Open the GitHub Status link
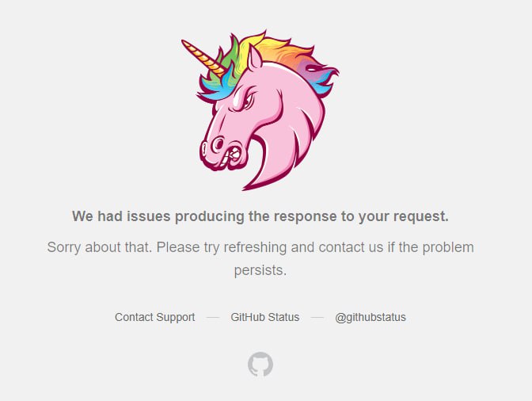This screenshot has width=532, height=401. pos(265,317)
